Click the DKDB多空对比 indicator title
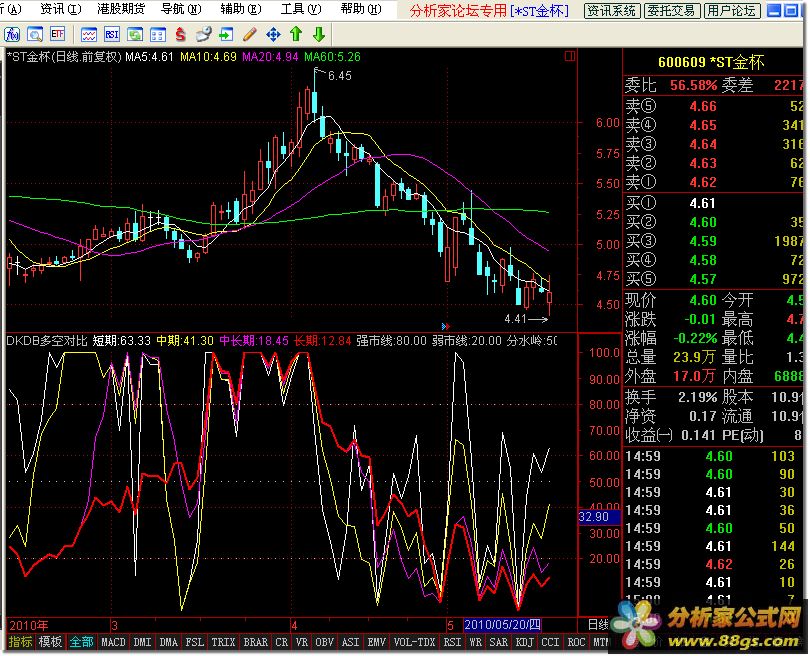Image resolution: width=810 pixels, height=656 pixels. (47, 341)
